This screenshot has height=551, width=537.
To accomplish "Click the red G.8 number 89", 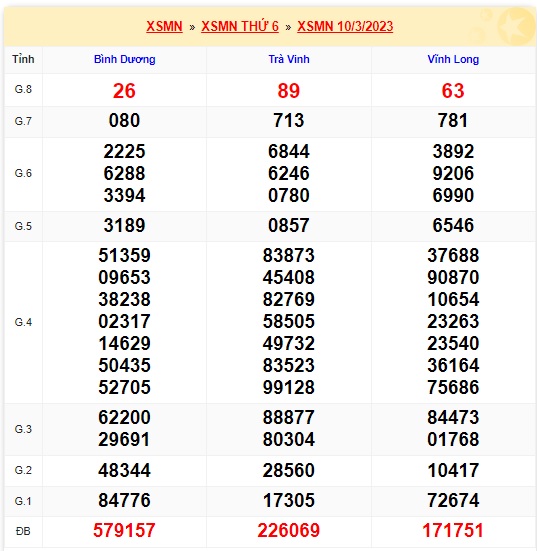I will click(x=289, y=91).
